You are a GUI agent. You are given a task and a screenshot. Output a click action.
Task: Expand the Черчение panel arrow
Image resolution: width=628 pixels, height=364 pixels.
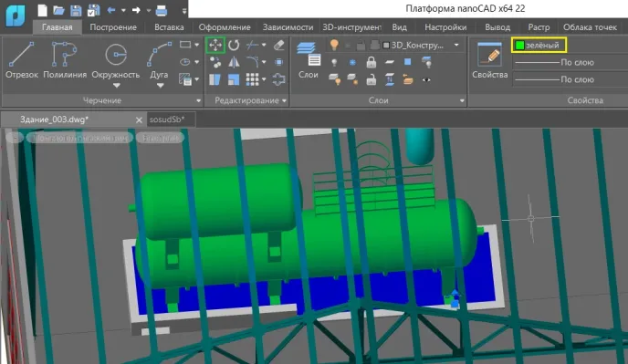pyautogui.click(x=198, y=100)
